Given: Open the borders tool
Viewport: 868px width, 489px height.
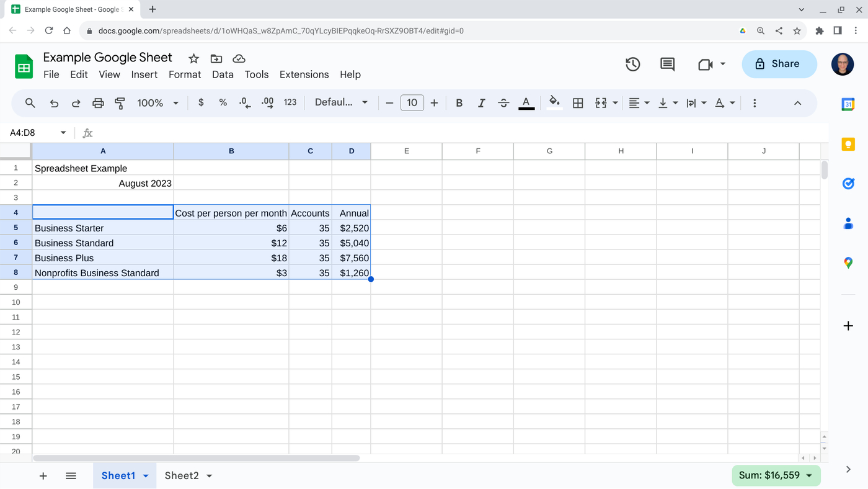Looking at the screenshot, I should click(578, 102).
